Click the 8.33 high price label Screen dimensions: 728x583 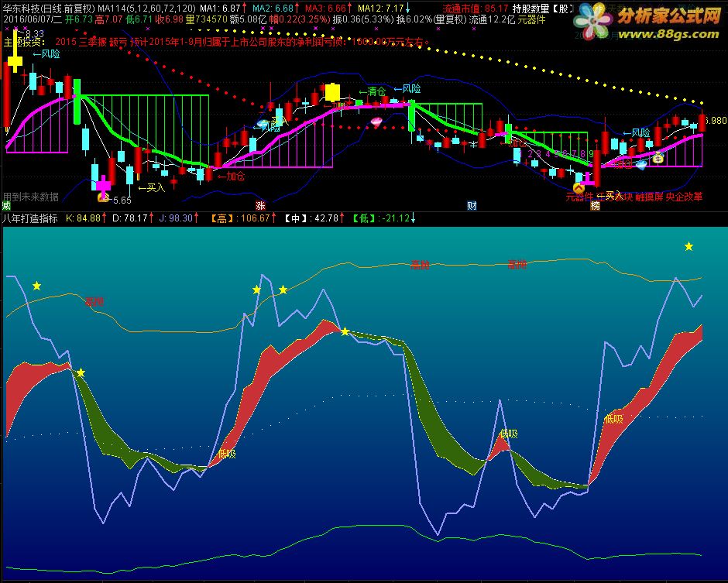34,33
